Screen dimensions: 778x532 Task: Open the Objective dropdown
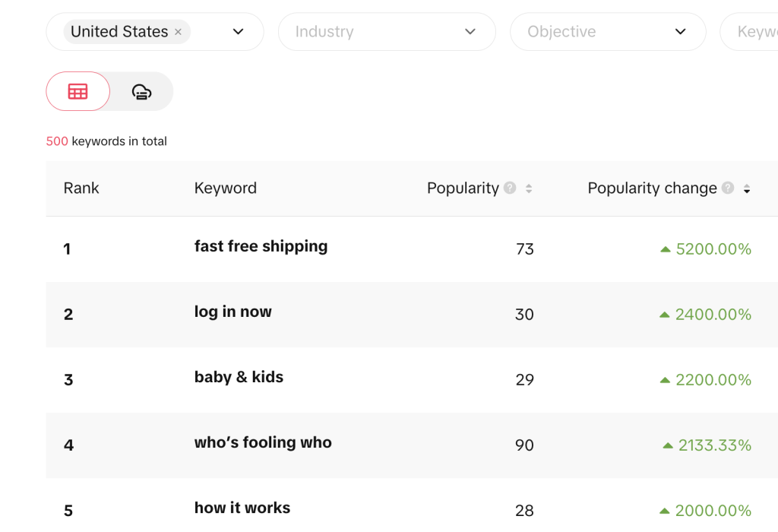608,32
